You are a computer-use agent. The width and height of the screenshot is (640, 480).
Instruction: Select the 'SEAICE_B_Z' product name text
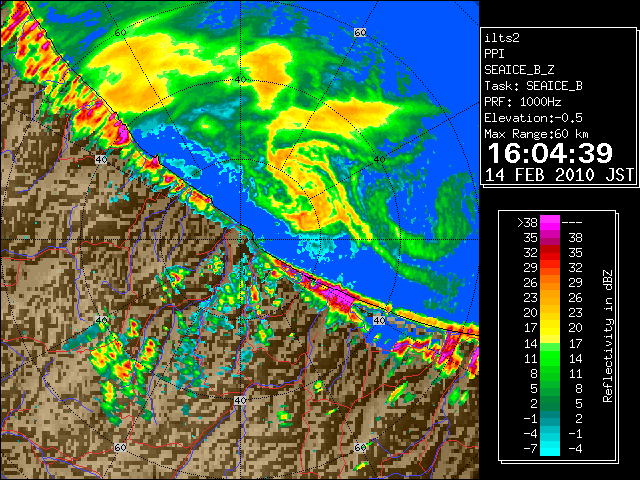pyautogui.click(x=519, y=70)
